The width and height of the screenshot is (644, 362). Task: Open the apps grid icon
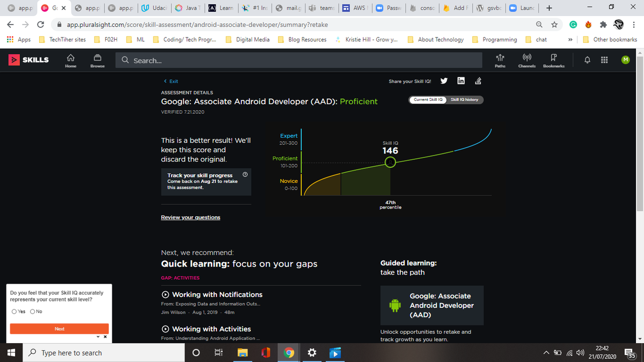[605, 60]
